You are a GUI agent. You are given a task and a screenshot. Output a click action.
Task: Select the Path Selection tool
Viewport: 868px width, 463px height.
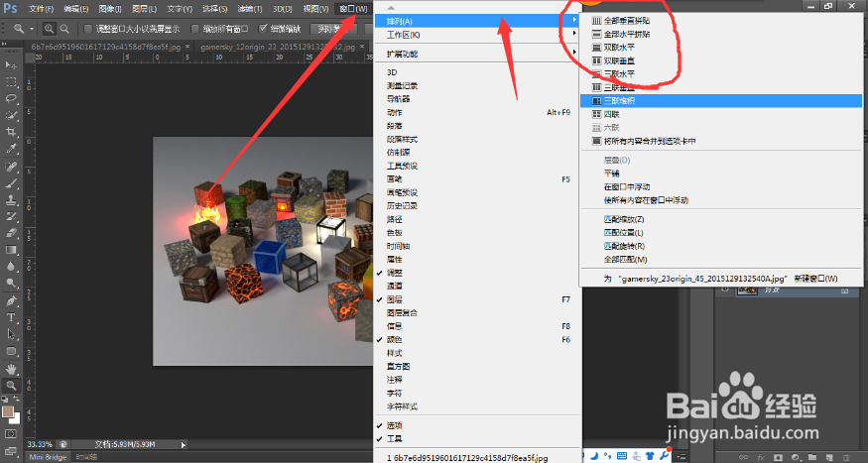(11, 334)
